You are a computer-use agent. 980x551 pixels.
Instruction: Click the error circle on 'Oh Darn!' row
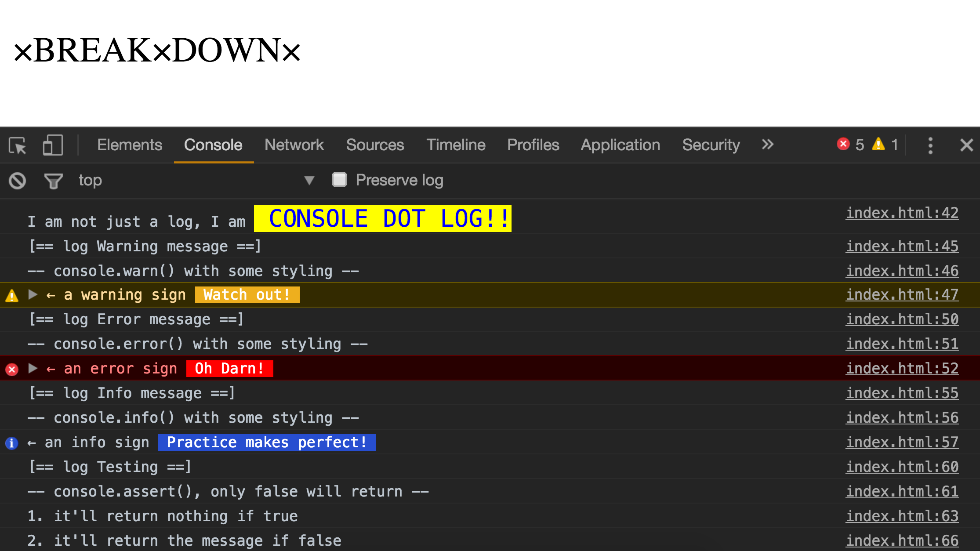point(11,369)
